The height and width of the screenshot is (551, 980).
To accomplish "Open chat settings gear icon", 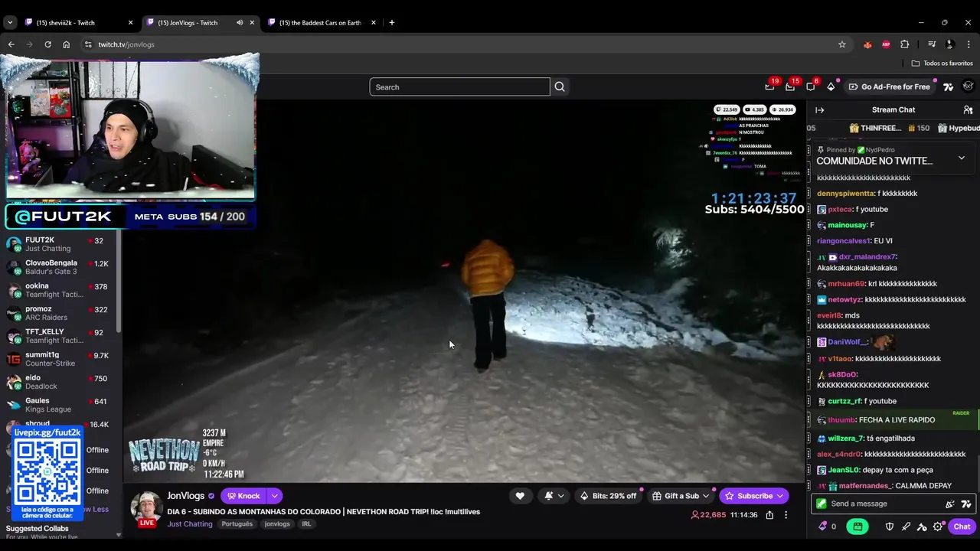I will pos(938,527).
